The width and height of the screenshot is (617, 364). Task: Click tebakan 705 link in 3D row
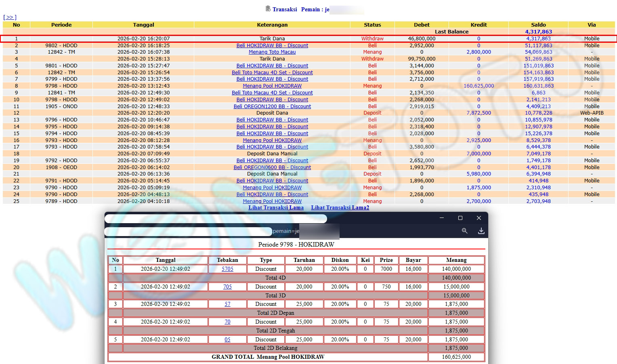click(x=227, y=287)
